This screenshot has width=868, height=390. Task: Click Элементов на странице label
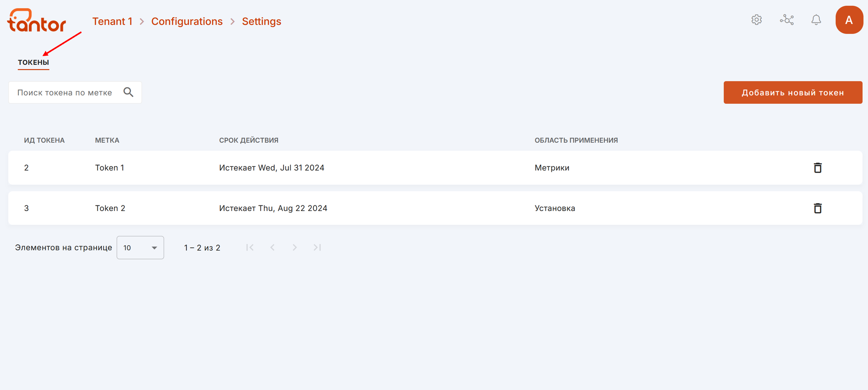pos(63,248)
